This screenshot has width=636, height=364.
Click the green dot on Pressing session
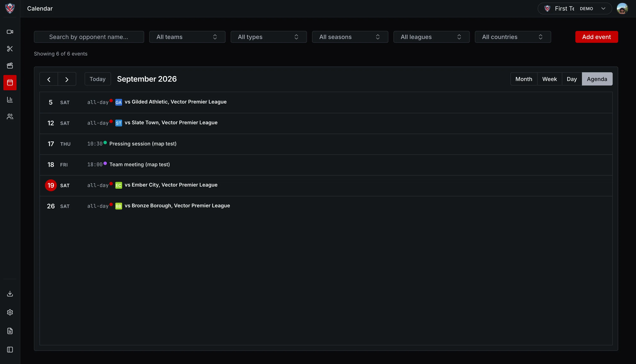point(105,143)
